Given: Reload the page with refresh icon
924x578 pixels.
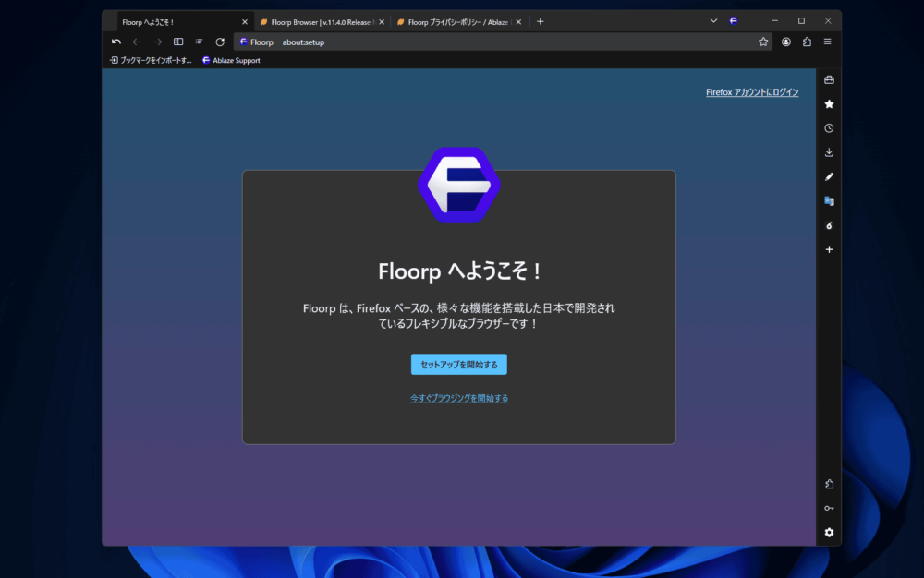Looking at the screenshot, I should pos(220,42).
